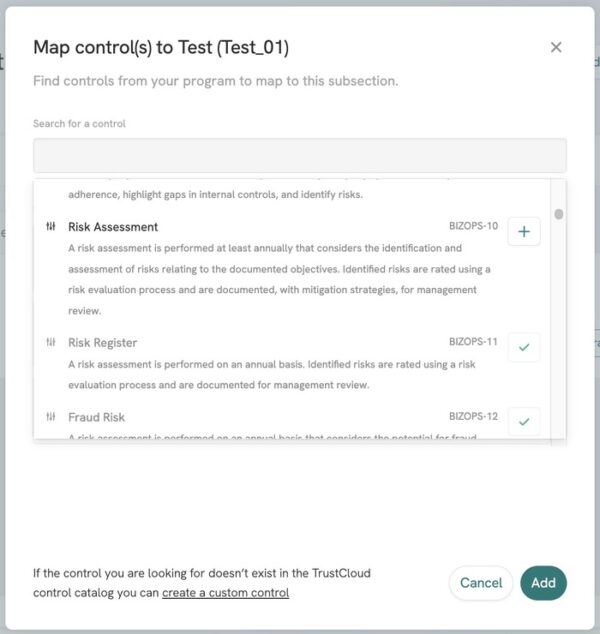Click the Risk Register control sliders icon
This screenshot has width=600, height=634.
(x=51, y=343)
